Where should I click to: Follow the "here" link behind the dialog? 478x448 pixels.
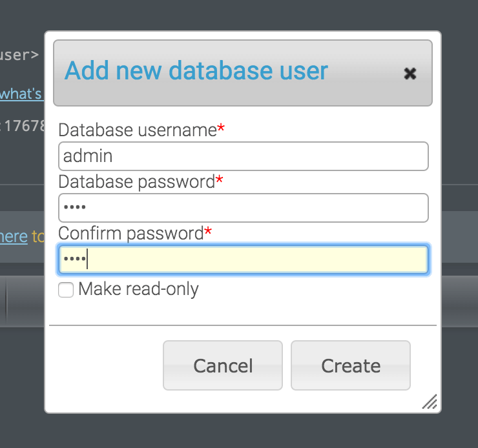click(x=14, y=237)
